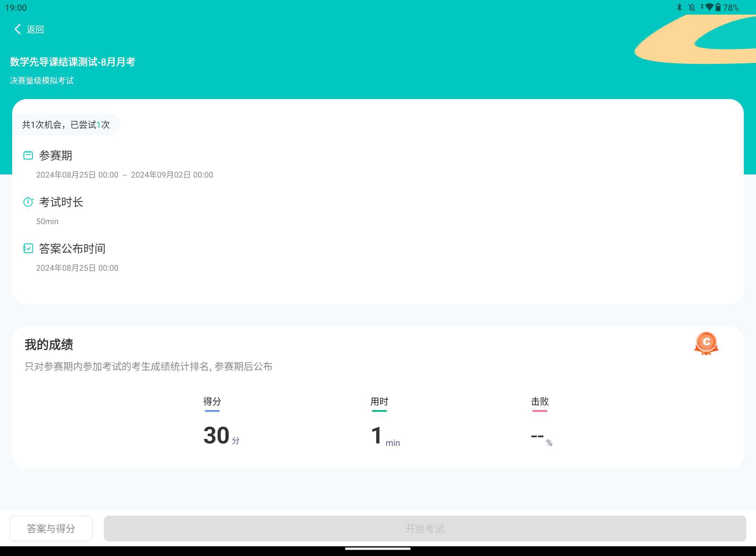The image size is (756, 556).
Task: Tap the orange C grade medal badge
Action: [706, 344]
